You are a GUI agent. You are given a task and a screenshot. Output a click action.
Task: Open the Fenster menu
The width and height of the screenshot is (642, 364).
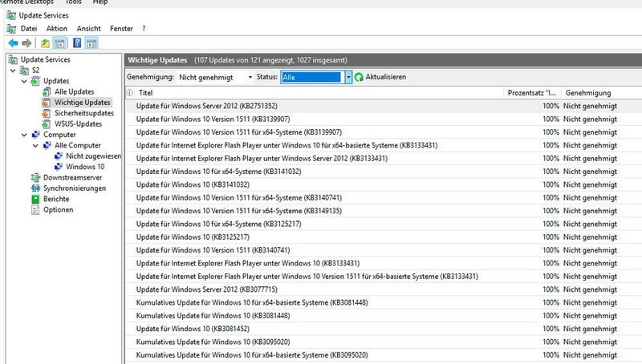coord(121,29)
